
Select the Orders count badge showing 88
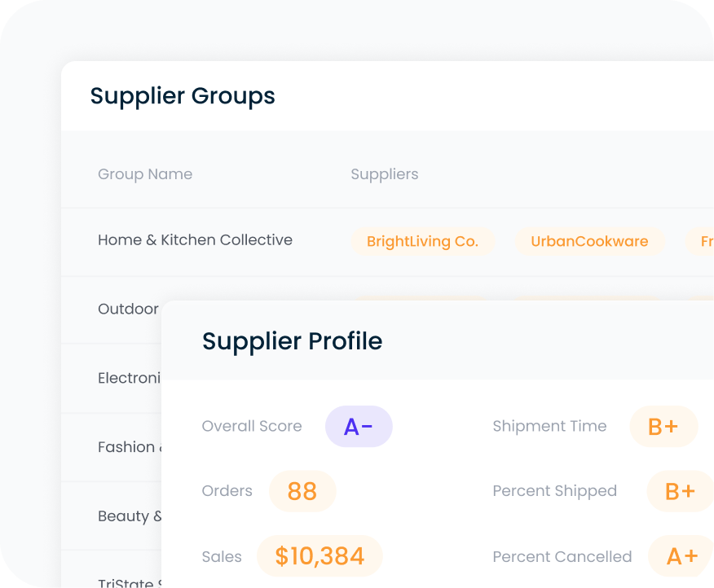(302, 491)
